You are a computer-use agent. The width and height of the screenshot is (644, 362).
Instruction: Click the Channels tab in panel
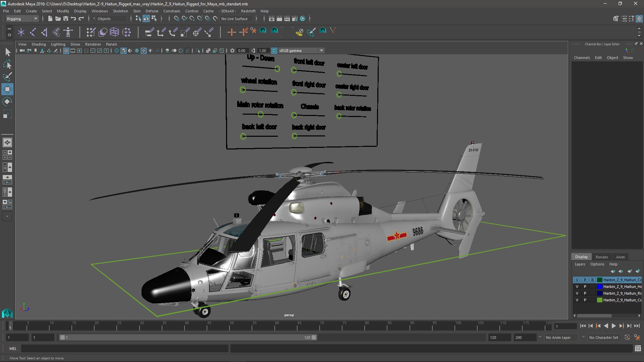click(x=582, y=58)
